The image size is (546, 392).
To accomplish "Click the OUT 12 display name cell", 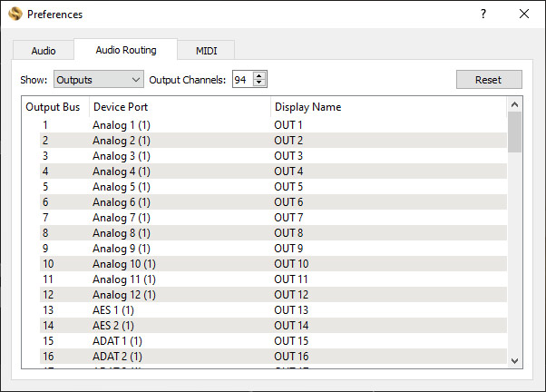I will (x=291, y=295).
